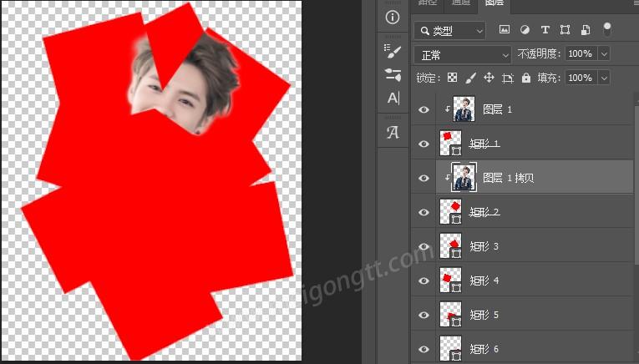This screenshot has height=364, width=639.
Task: Select the 矩形 1 shape thumbnail
Action: [451, 143]
